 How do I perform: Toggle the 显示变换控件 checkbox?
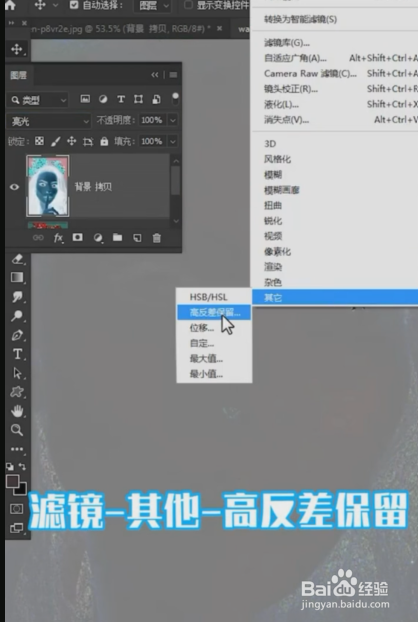188,5
